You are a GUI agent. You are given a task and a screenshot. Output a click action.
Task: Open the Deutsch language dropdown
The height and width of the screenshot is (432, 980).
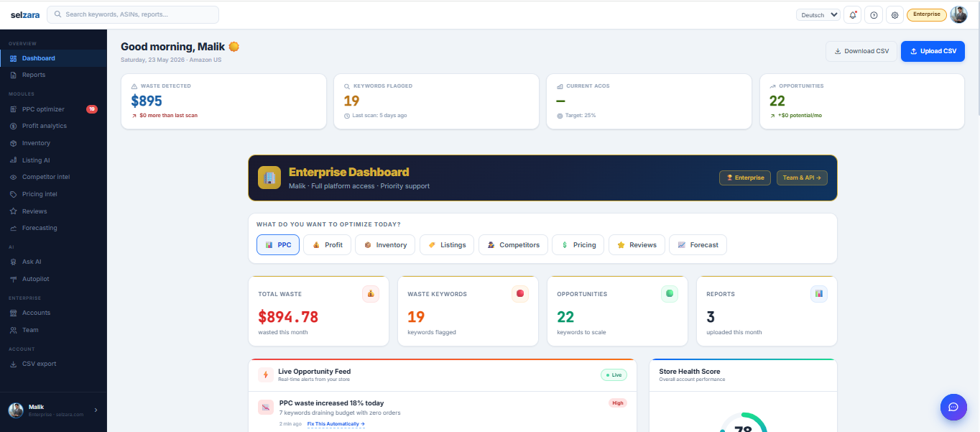(818, 14)
